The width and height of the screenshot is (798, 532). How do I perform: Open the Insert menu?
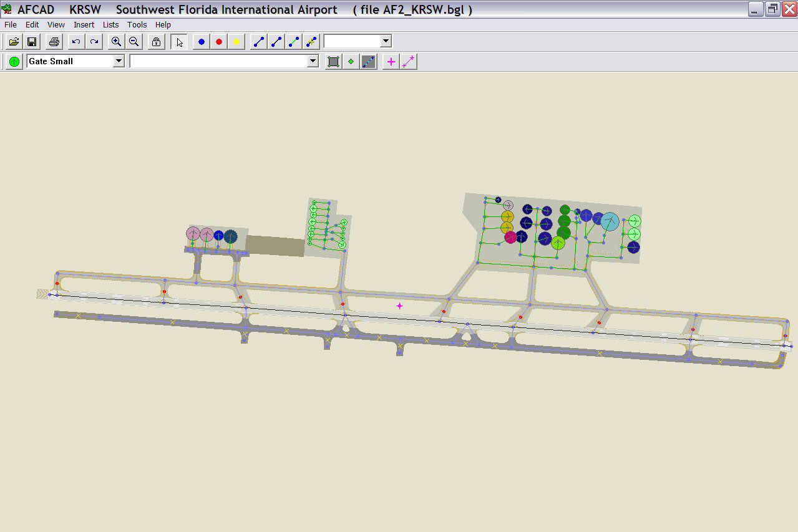tap(84, 25)
